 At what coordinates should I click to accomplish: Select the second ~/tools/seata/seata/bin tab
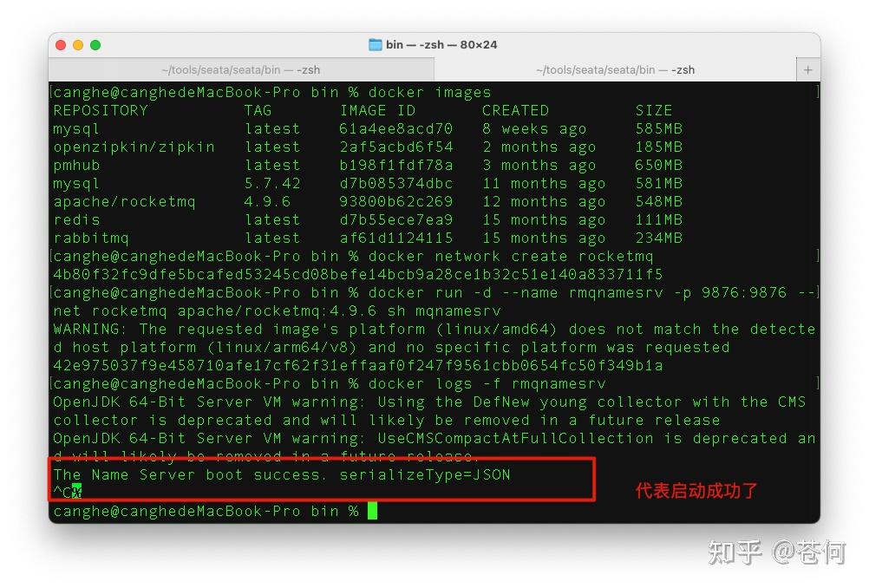point(615,70)
